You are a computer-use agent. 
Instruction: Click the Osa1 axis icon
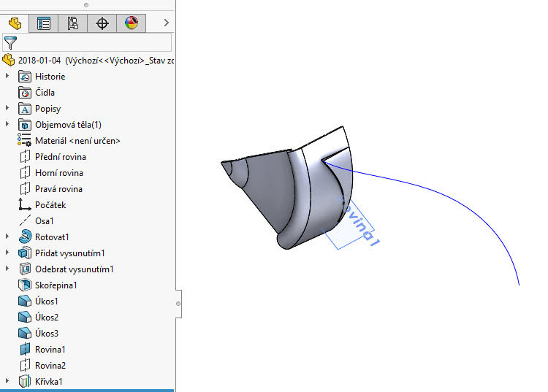click(x=25, y=220)
